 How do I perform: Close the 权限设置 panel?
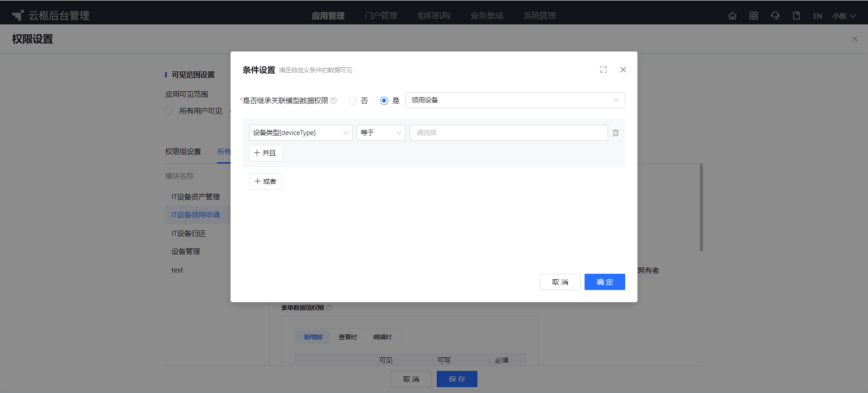pyautogui.click(x=854, y=39)
